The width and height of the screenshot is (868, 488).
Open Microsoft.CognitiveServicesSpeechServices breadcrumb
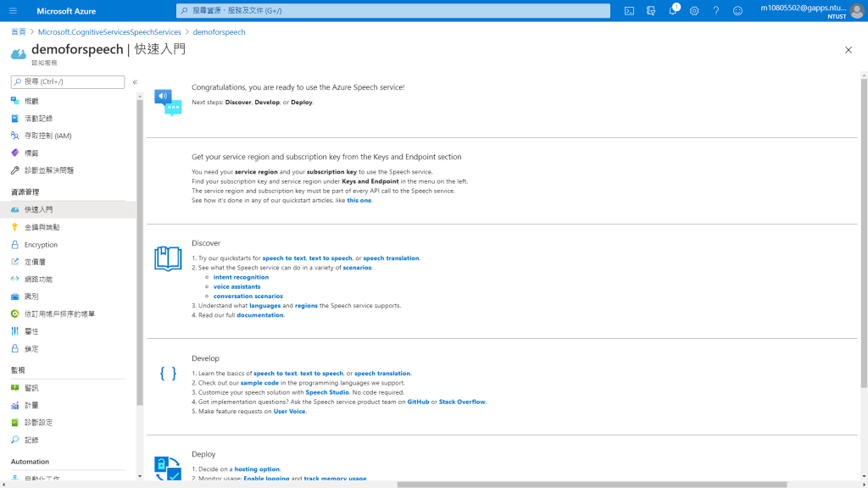click(109, 32)
